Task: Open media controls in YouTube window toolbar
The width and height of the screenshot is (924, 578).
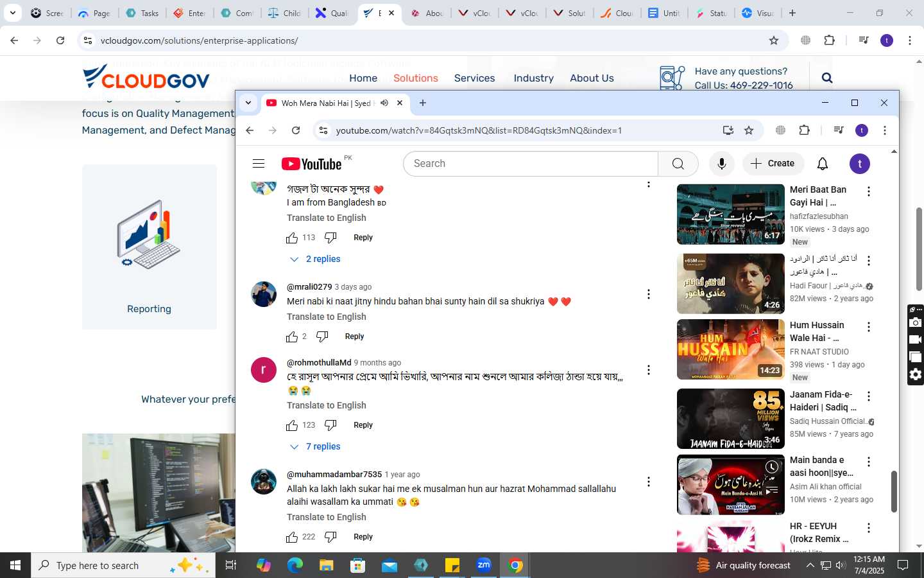Action: click(x=839, y=130)
